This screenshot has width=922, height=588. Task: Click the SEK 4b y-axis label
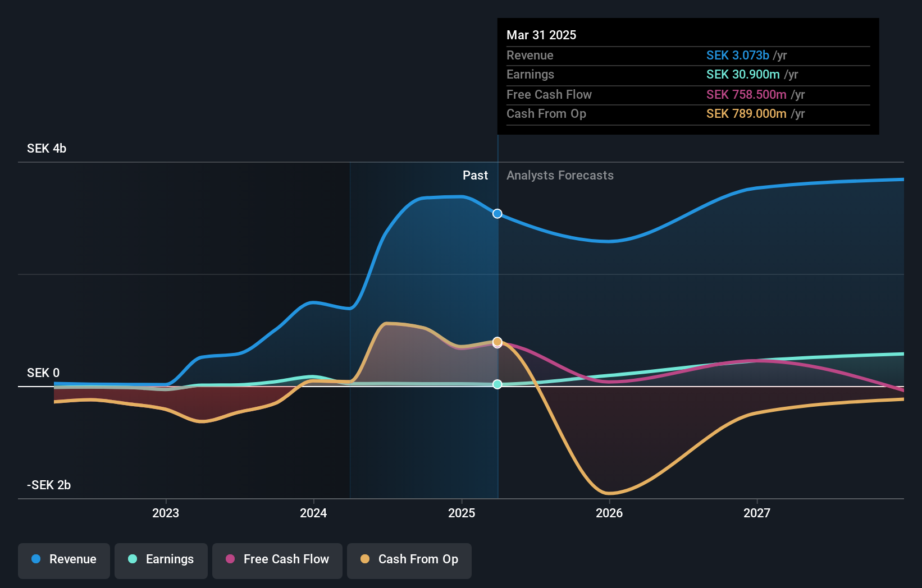tap(47, 149)
